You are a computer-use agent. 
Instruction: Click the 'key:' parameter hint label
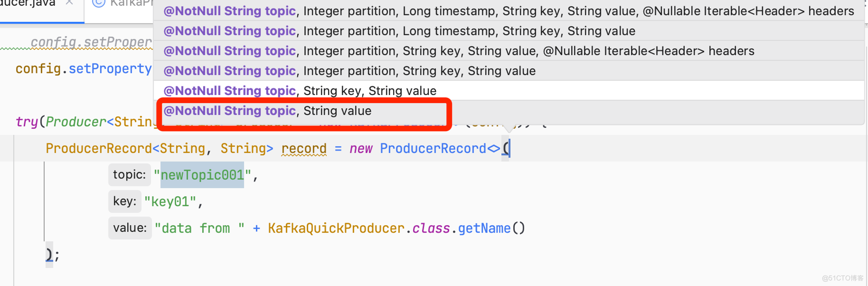[125, 201]
